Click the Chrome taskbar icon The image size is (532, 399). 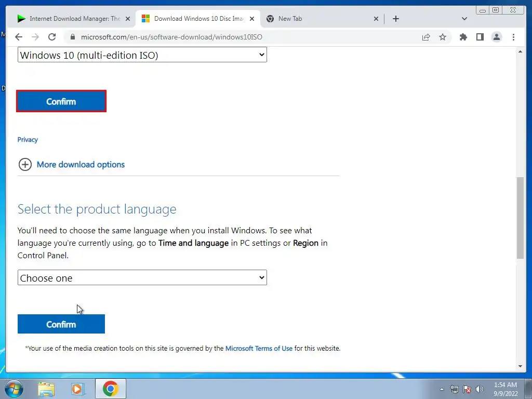pyautogui.click(x=111, y=389)
